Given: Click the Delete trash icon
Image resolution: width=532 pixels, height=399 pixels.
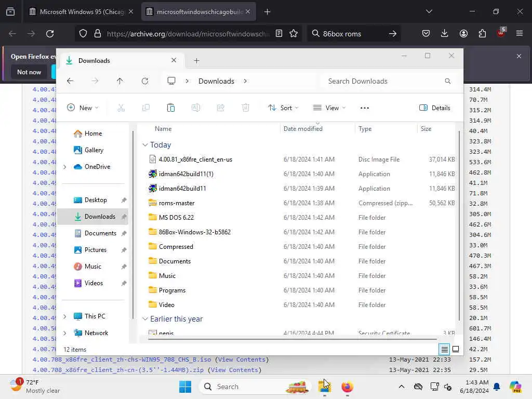Looking at the screenshot, I should (245, 108).
